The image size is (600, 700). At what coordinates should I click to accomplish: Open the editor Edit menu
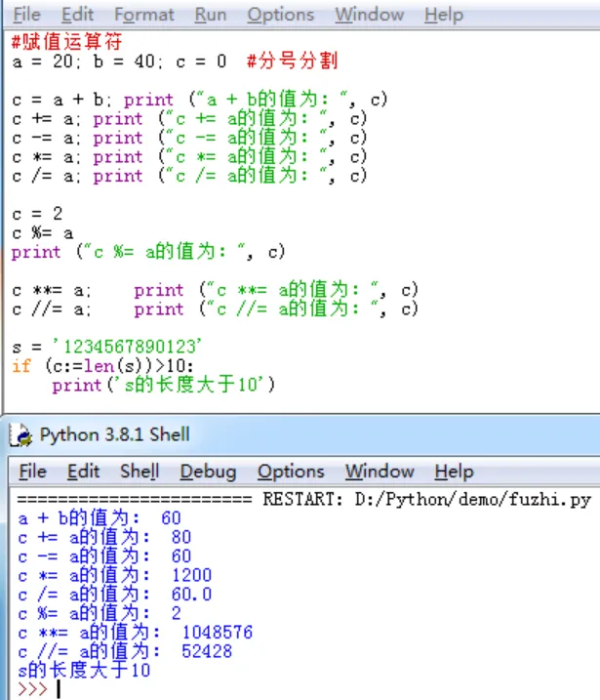(x=77, y=15)
